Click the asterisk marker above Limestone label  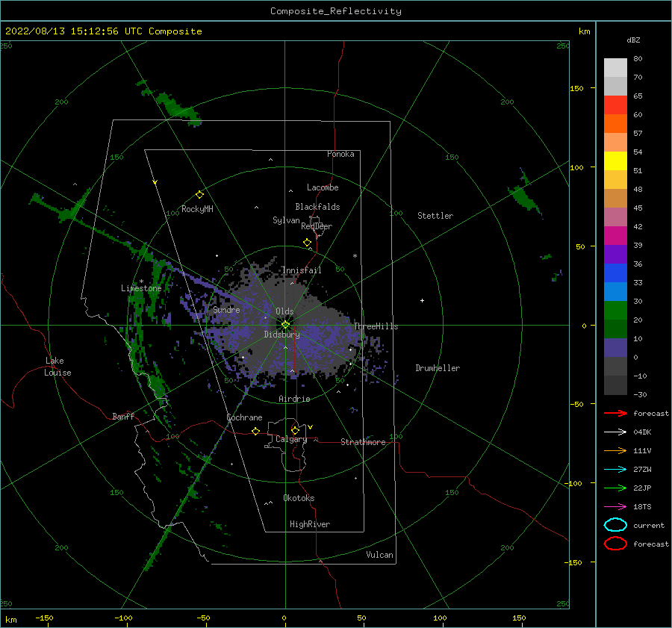[141, 282]
